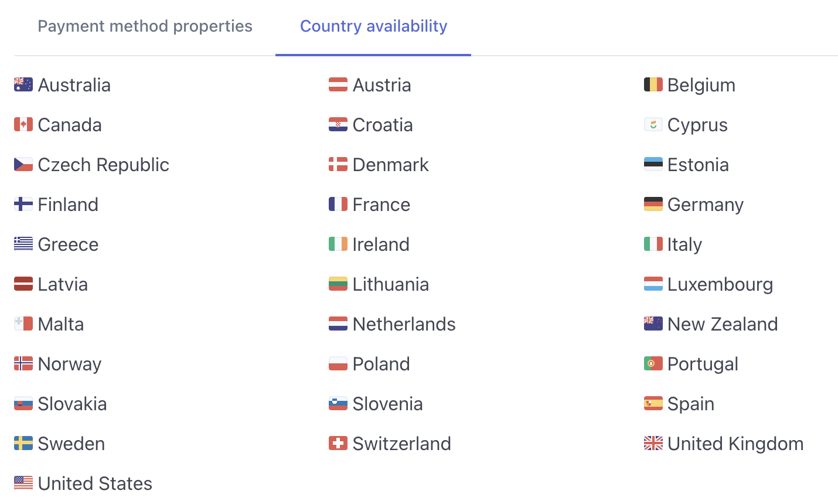The image size is (838, 504).
Task: Click the Slovenia flag icon
Action: click(x=338, y=404)
